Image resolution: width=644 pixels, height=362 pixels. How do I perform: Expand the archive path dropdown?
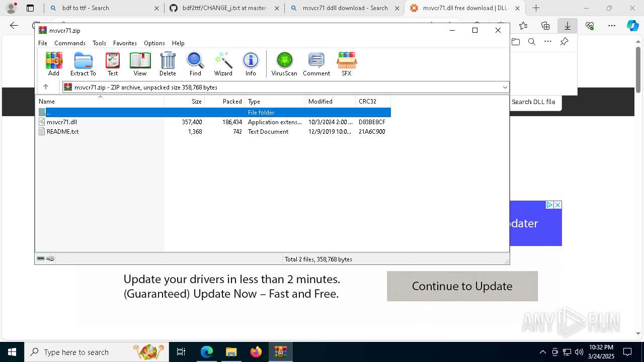pos(505,87)
